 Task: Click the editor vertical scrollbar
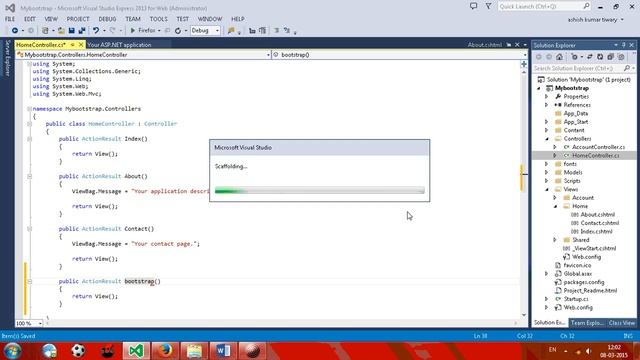pos(524,193)
